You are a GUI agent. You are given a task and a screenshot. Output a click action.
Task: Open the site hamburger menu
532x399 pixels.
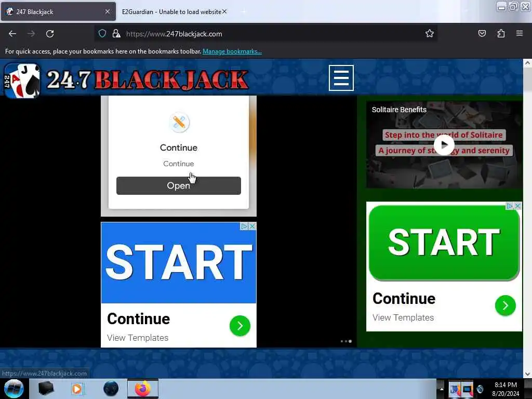341,78
